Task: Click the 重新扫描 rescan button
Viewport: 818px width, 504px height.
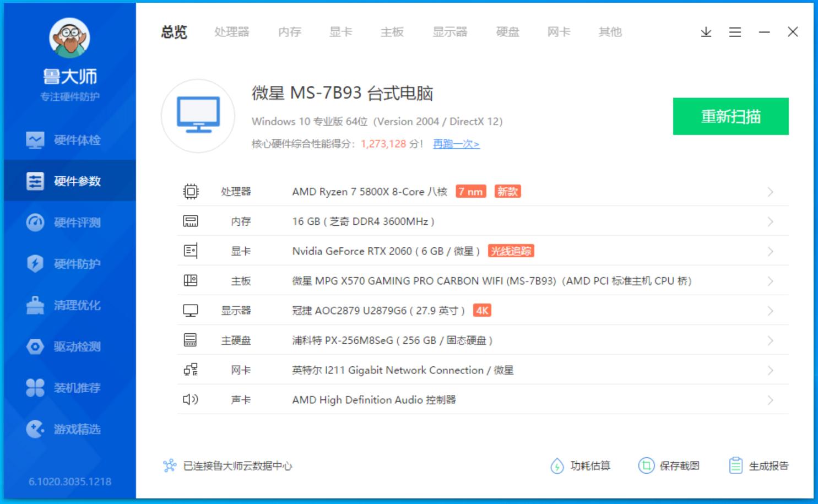Action: tap(731, 116)
